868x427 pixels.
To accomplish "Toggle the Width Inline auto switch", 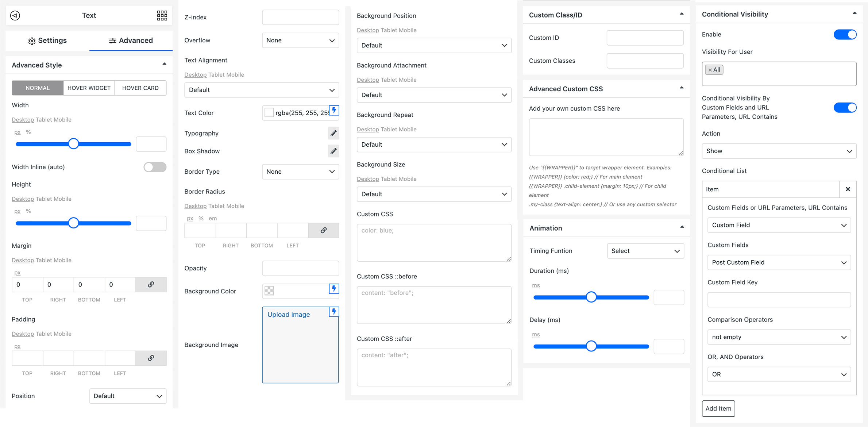I will (154, 166).
